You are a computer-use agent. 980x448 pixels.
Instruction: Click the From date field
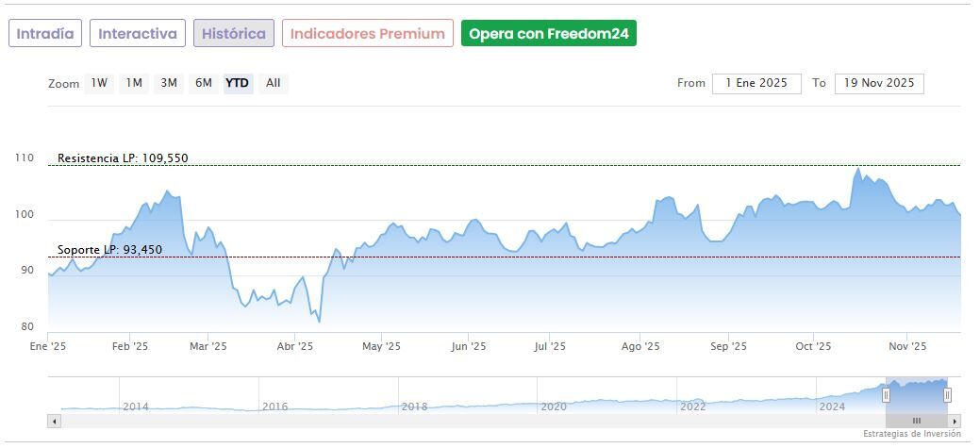(756, 83)
